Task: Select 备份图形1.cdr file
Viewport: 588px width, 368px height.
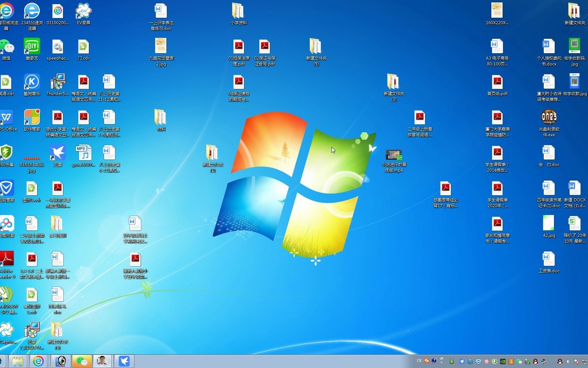Action: click(x=32, y=300)
